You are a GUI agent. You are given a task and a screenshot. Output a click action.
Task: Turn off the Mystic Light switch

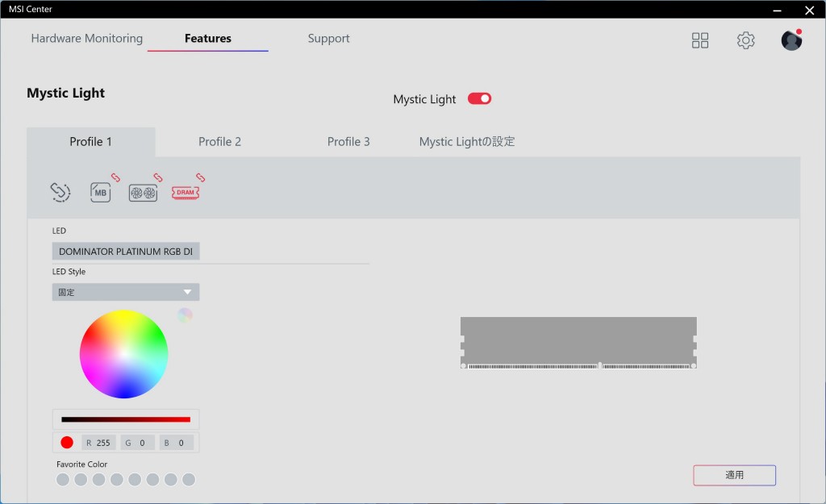coord(479,98)
